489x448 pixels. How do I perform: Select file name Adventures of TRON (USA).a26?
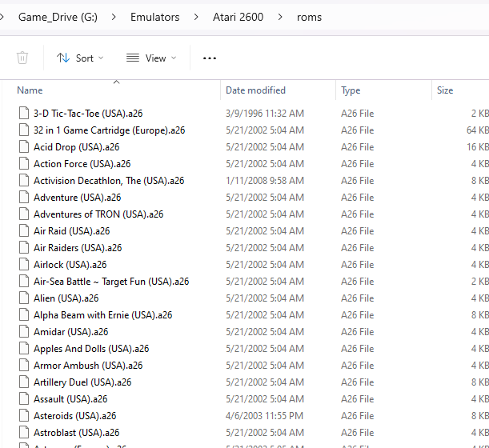98,214
